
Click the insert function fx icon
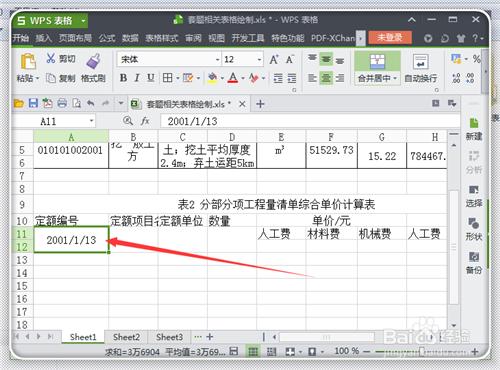click(x=145, y=121)
